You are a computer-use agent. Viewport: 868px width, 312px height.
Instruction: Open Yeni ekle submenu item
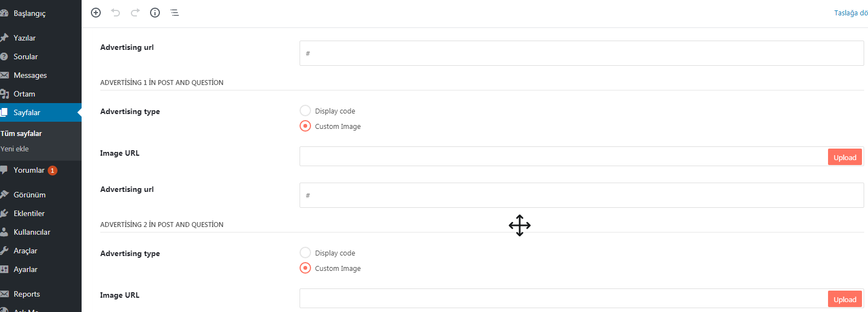point(15,149)
